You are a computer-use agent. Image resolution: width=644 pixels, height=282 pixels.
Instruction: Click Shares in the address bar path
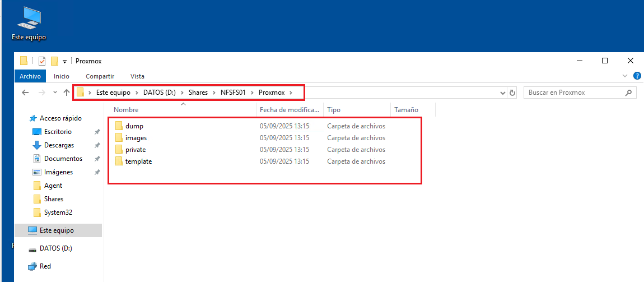pyautogui.click(x=198, y=93)
